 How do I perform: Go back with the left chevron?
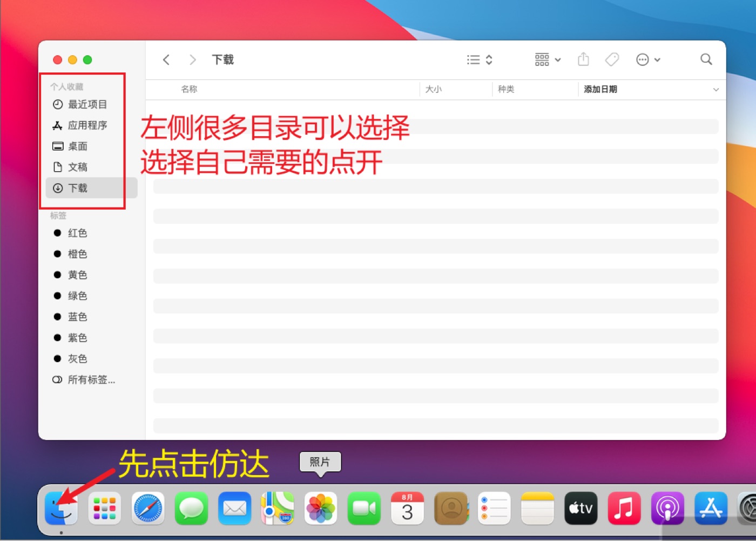pyautogui.click(x=166, y=59)
